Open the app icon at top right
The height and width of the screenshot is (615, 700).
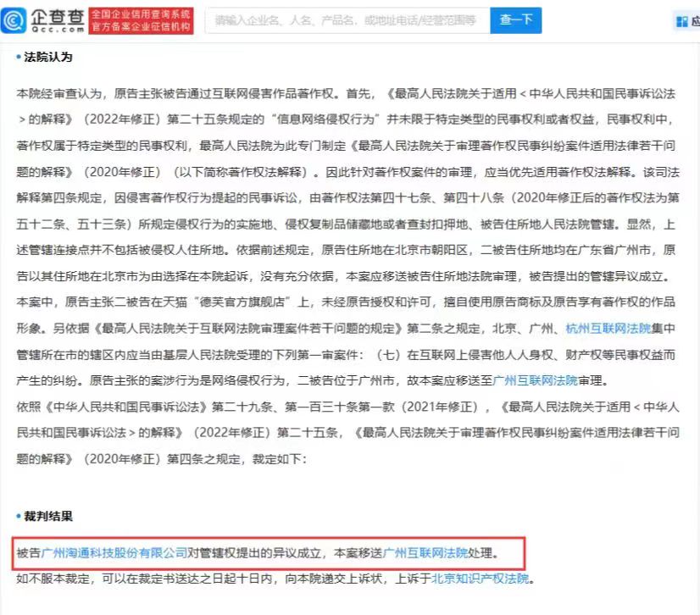click(x=682, y=21)
